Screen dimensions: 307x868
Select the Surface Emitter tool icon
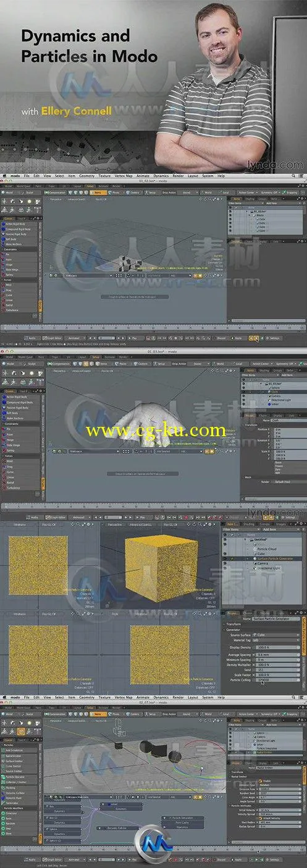coord(3,761)
